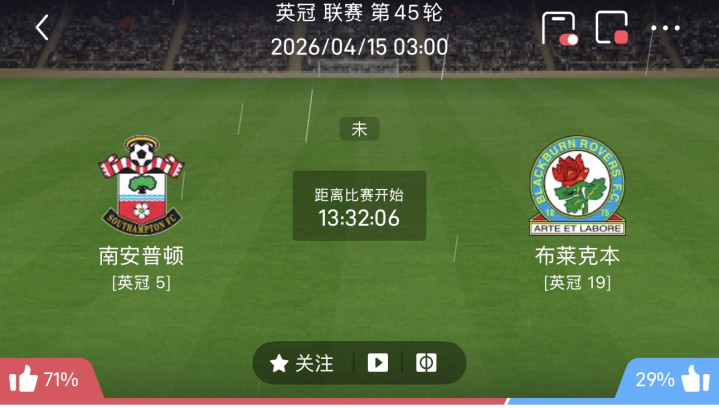Viewport: 719px width, 408px height.
Task: Select the 布莱克本 team name
Action: (x=577, y=256)
